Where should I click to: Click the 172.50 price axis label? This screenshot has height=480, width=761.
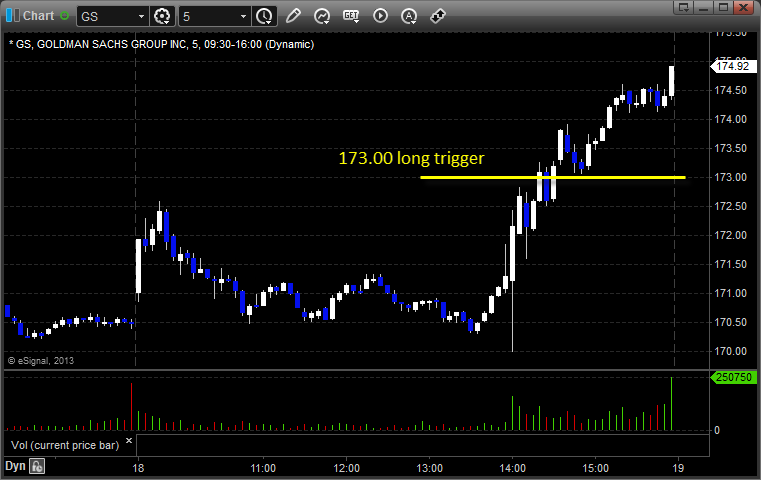point(730,206)
